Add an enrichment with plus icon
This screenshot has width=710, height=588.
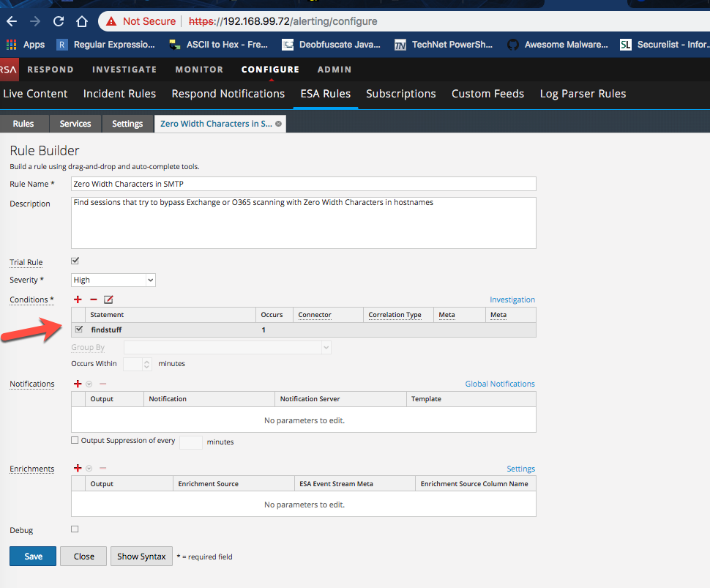coord(78,469)
